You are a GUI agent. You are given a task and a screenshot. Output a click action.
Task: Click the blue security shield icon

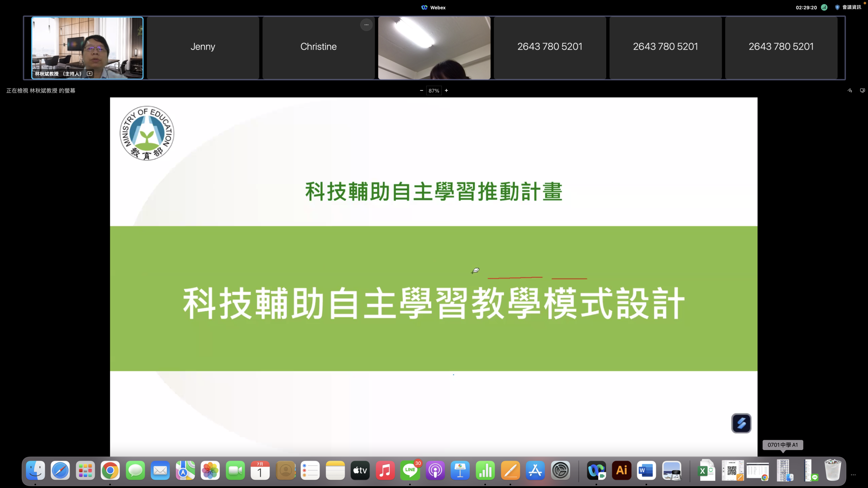[837, 7]
